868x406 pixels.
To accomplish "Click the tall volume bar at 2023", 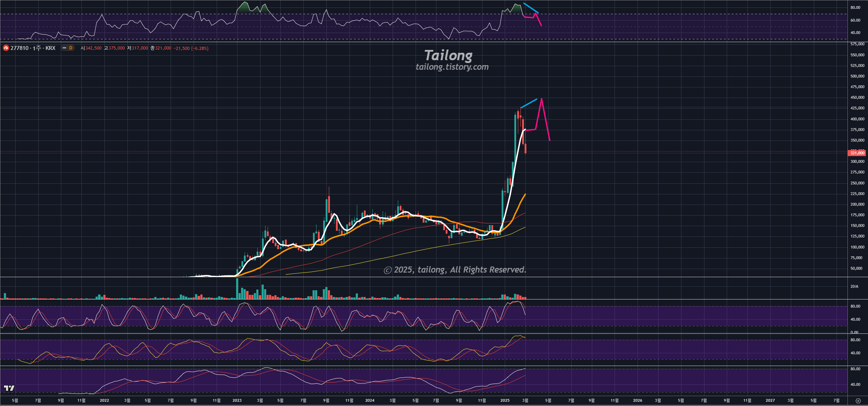I will click(237, 288).
